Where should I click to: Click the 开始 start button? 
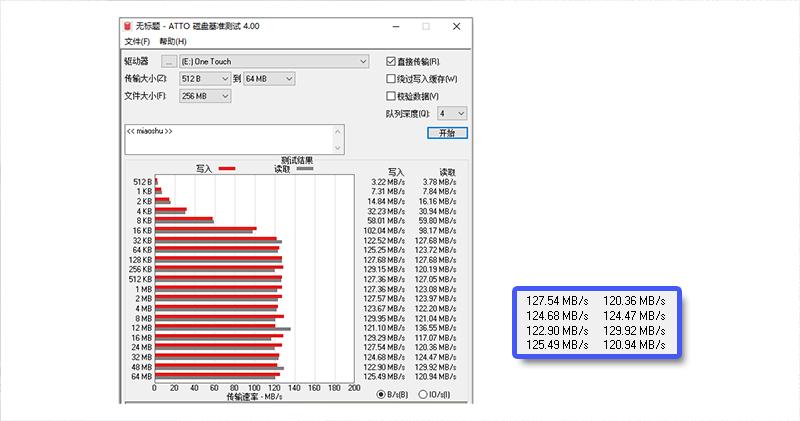(x=447, y=133)
